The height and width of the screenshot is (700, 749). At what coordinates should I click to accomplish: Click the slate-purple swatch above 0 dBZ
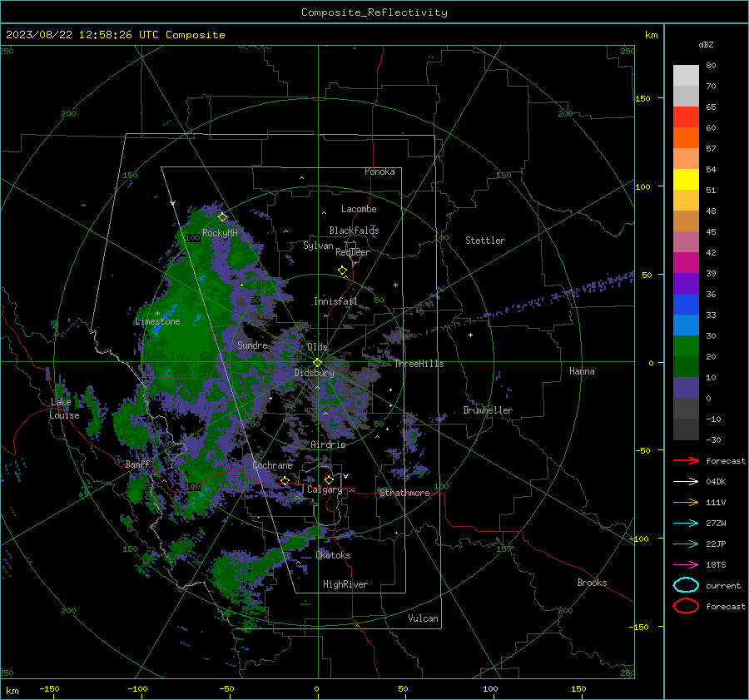click(686, 388)
